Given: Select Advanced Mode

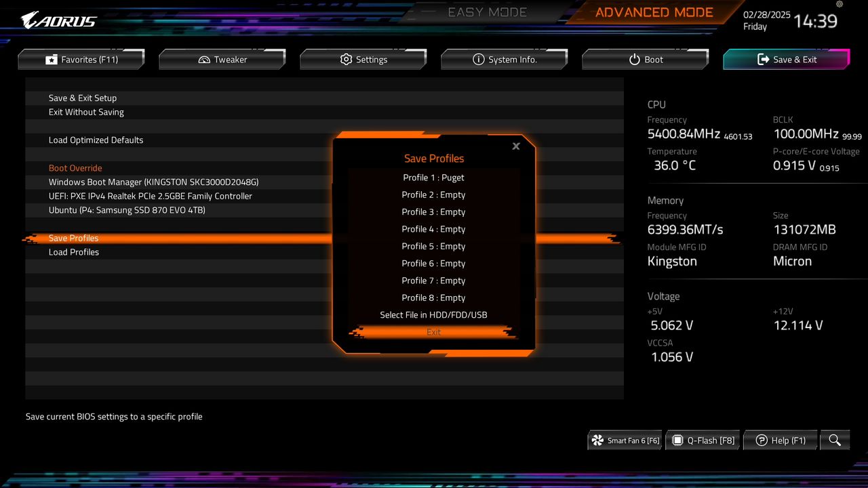Looking at the screenshot, I should point(654,12).
